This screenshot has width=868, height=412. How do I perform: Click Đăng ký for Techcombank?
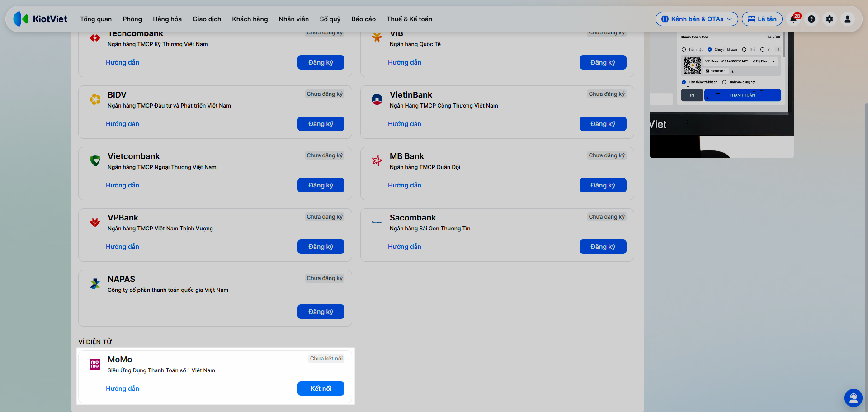click(x=321, y=62)
